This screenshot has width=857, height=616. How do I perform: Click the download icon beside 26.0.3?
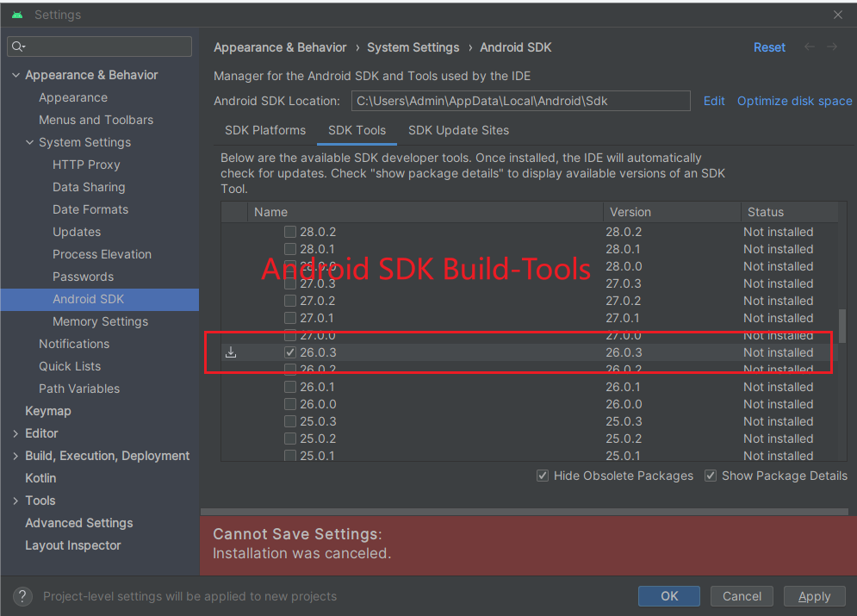pos(231,352)
